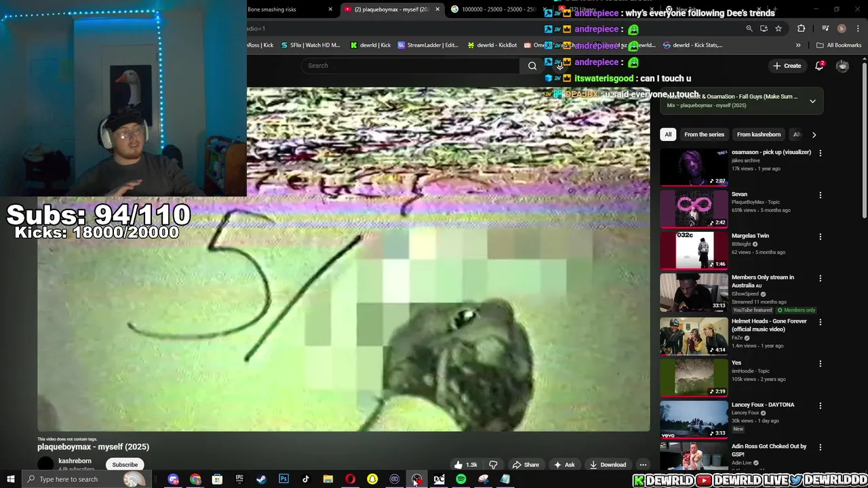Select the All filter chip
The height and width of the screenshot is (488, 868).
pyautogui.click(x=668, y=134)
